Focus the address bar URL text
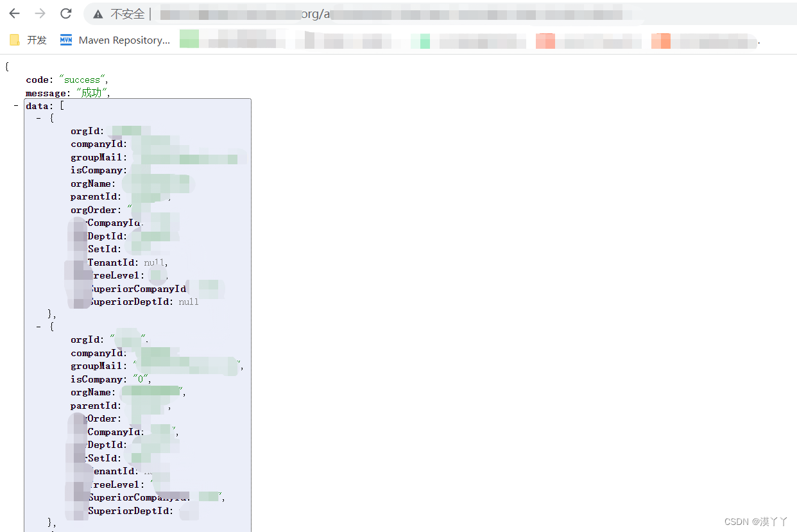 point(395,14)
